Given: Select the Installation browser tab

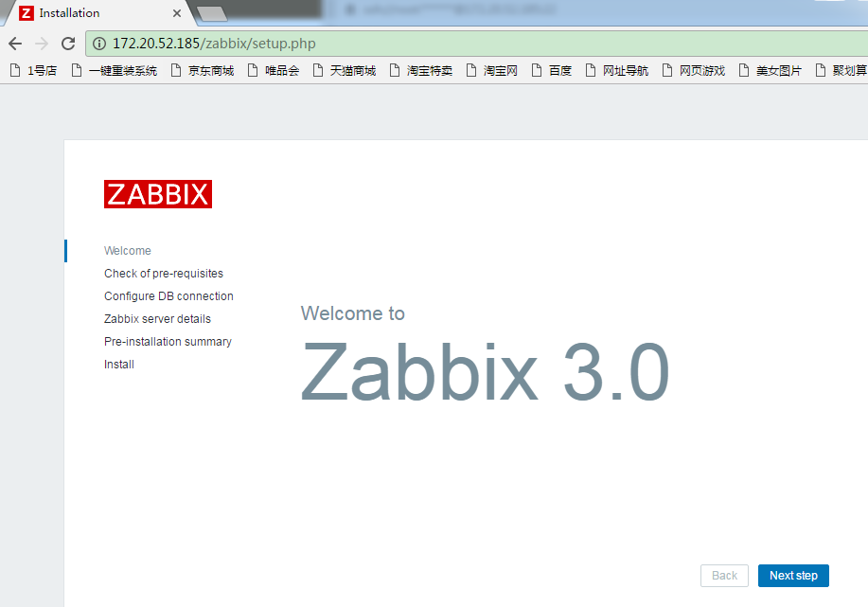Looking at the screenshot, I should [98, 13].
